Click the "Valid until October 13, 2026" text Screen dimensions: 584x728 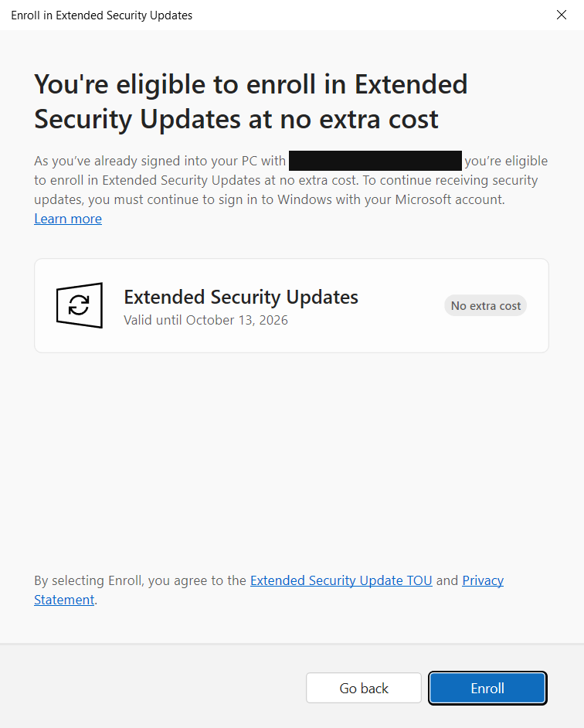205,320
